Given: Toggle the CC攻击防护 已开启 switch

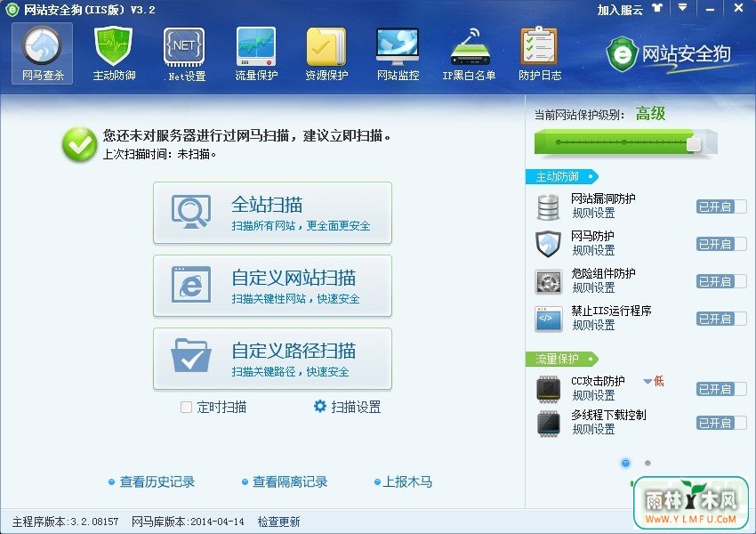Looking at the screenshot, I should (x=721, y=389).
